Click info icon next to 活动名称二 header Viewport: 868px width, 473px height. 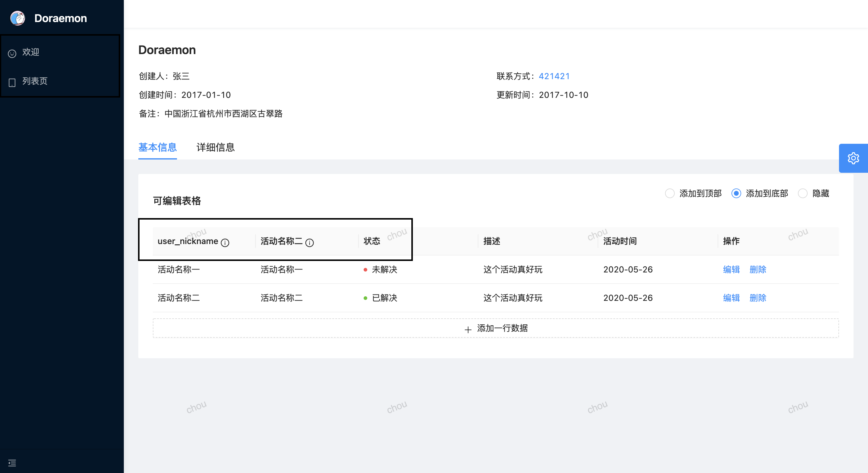(309, 243)
